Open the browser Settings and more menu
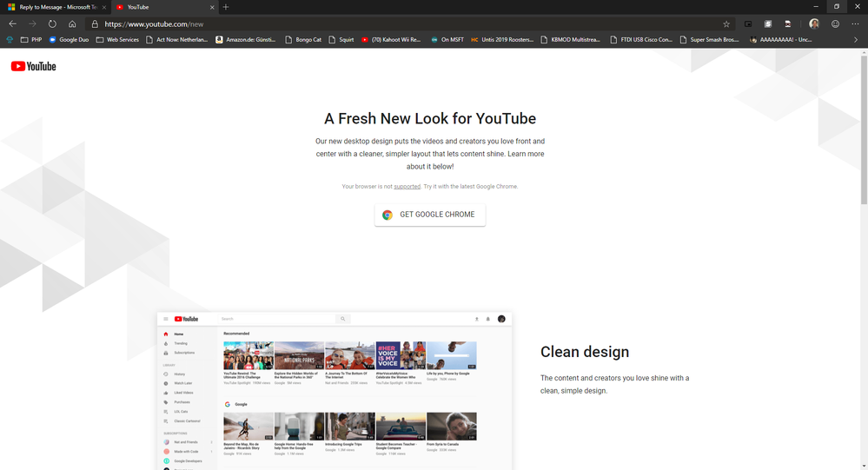This screenshot has width=868, height=470. tap(855, 23)
